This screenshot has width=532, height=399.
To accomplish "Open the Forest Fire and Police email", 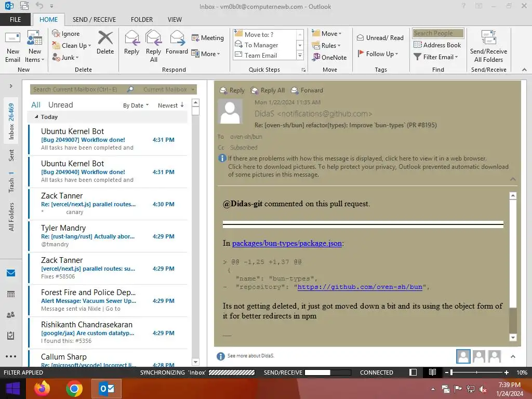I will coord(108,301).
